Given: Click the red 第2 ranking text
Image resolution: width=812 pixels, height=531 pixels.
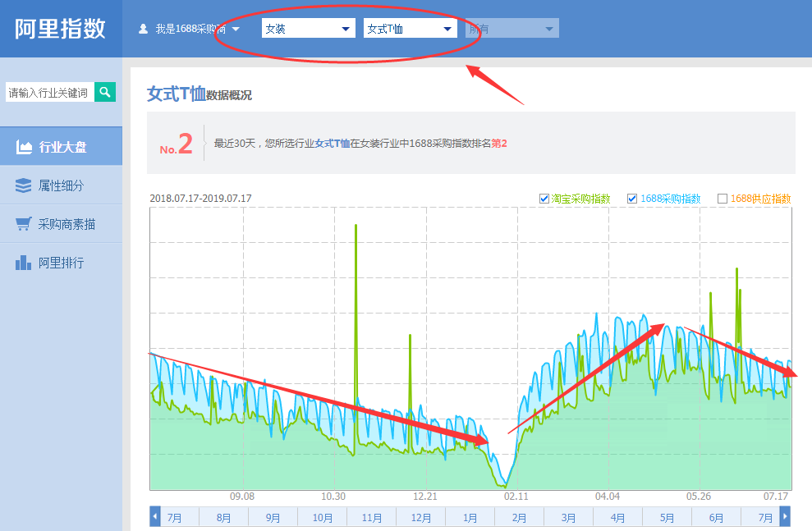Looking at the screenshot, I should pos(499,144).
